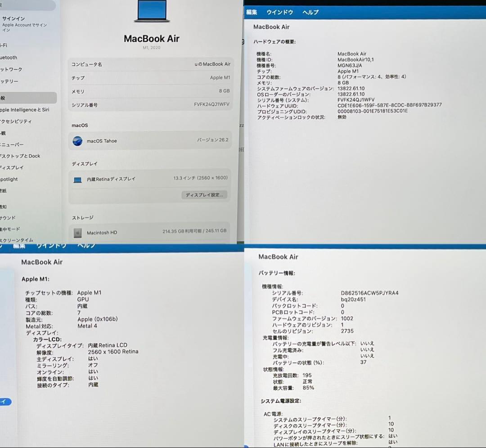
Task: Click the 機種ID value MacBookAir10,1
Action: pos(355,59)
